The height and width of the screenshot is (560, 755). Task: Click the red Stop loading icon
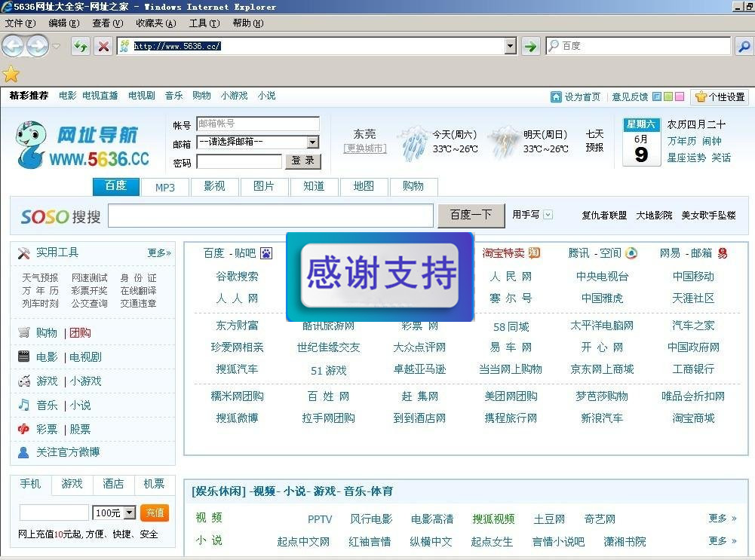pos(103,46)
